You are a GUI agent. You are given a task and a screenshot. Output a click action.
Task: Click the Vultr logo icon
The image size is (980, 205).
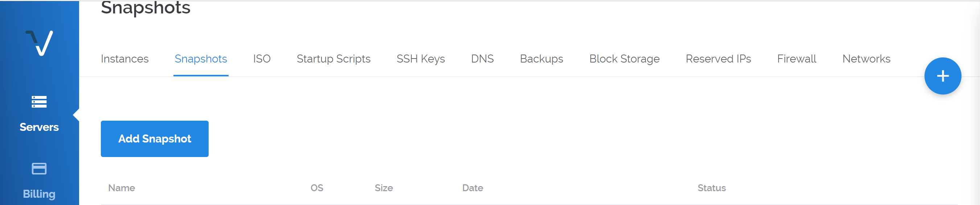tap(39, 43)
